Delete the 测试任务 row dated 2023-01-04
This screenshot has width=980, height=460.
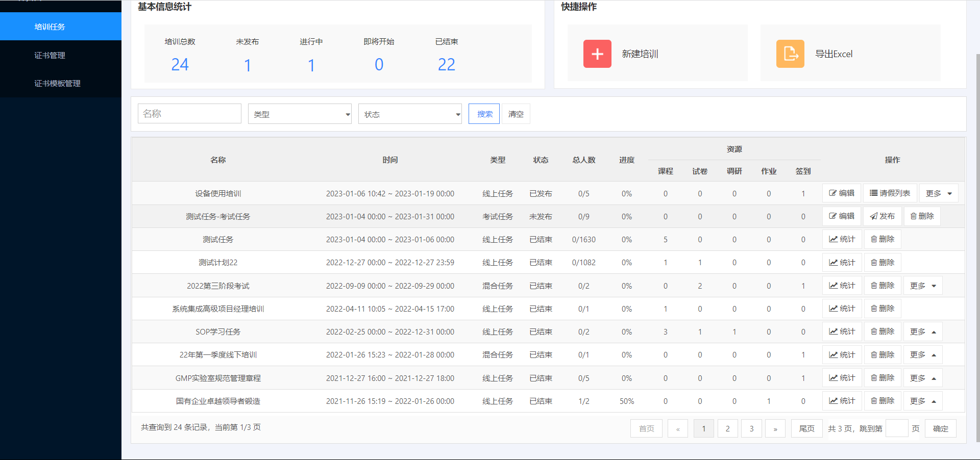[x=883, y=239]
